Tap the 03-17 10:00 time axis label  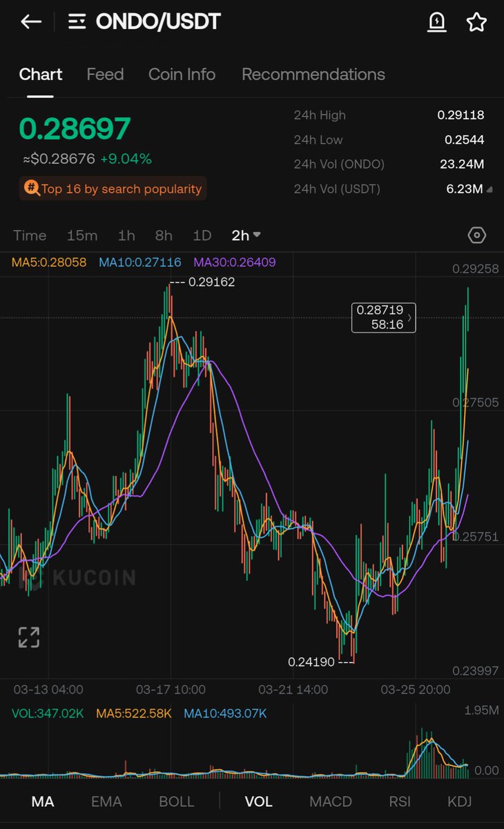(x=171, y=689)
